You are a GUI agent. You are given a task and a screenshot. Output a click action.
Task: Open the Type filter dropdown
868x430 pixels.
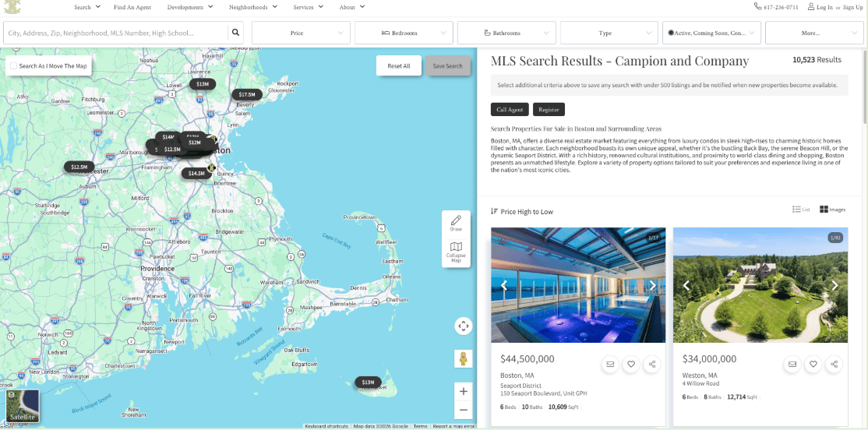[x=609, y=33]
